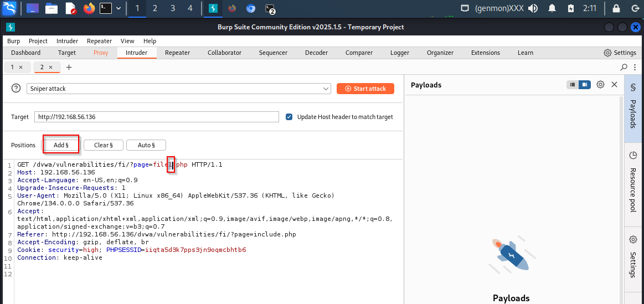Open the notifications bell icon
The height and width of the screenshot is (304, 644).
click(551, 8)
